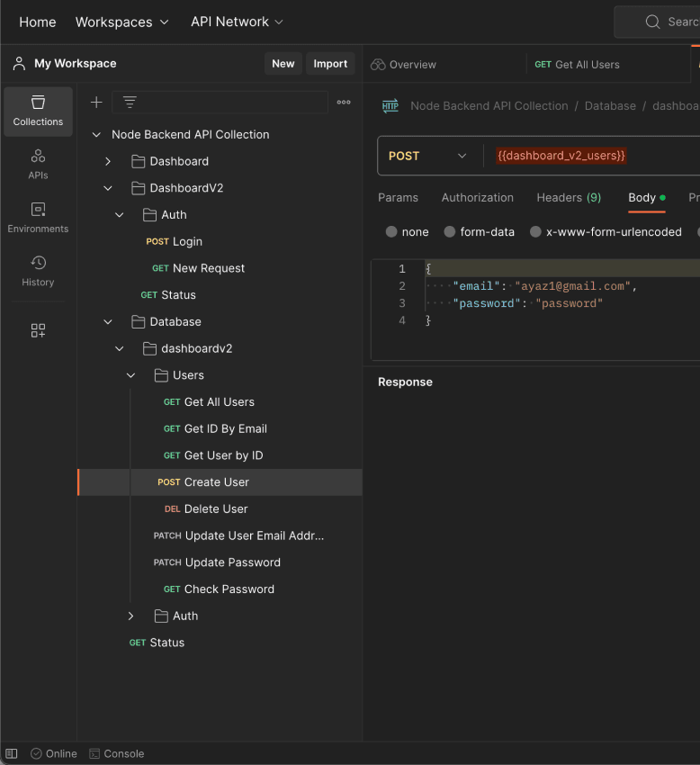Click the Users folder icon
Screen dimensions: 700x765
click(161, 375)
